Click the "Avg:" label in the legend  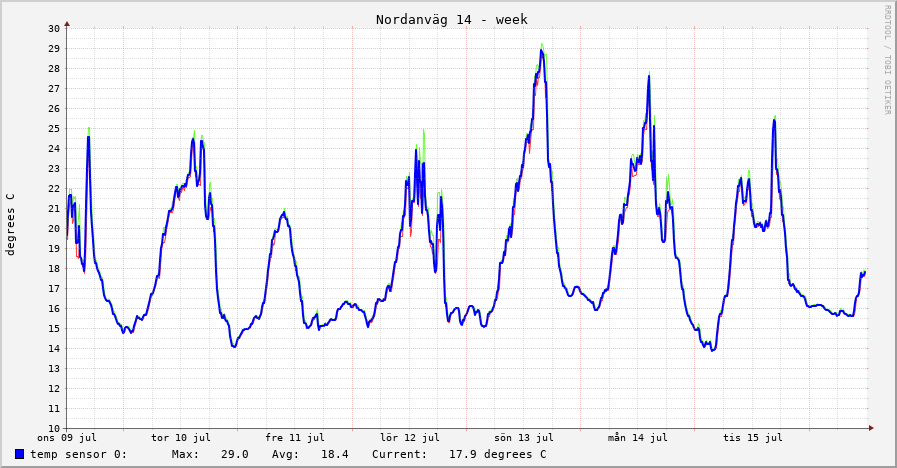[x=285, y=454]
